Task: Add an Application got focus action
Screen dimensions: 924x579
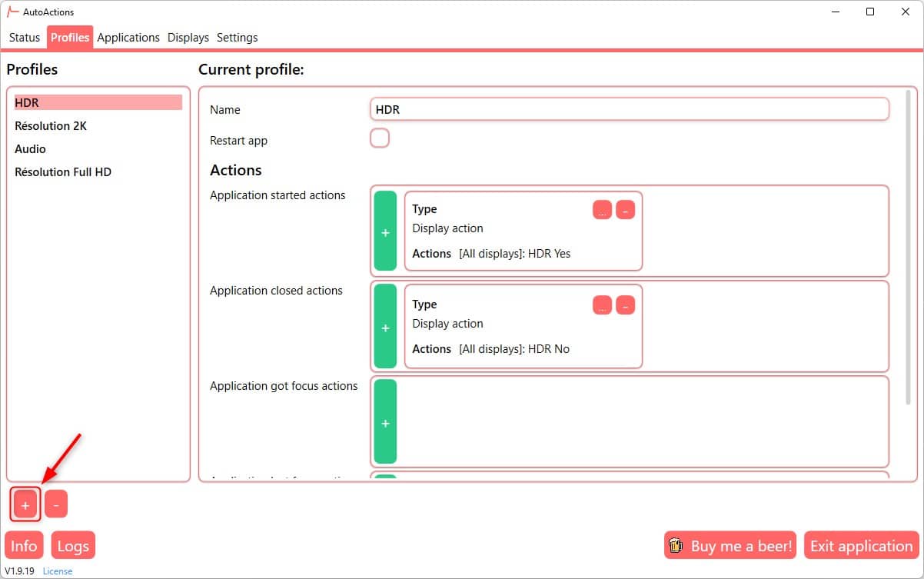Action: click(385, 422)
